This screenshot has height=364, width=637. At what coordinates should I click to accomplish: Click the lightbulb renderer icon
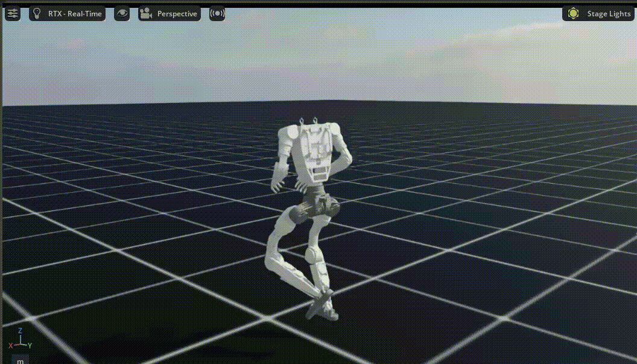click(37, 13)
